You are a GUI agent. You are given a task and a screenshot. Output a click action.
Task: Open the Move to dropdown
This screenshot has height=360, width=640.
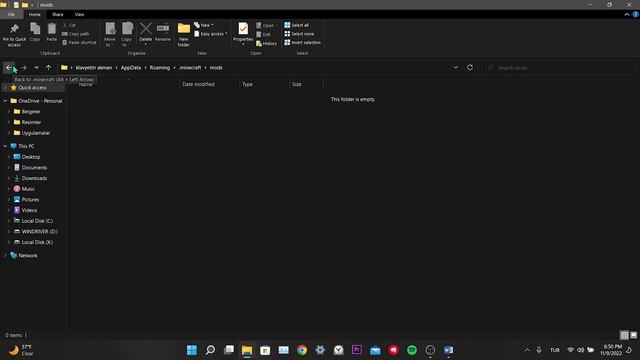110,34
